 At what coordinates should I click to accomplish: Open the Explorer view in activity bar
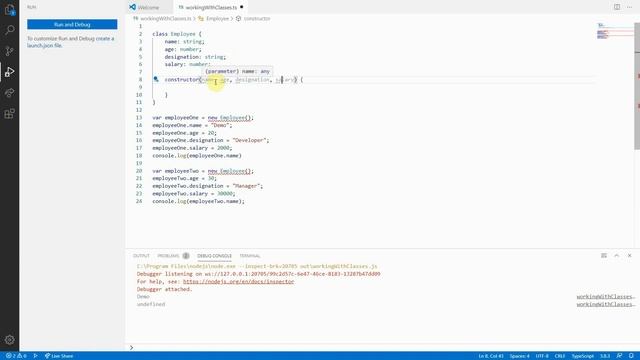(x=9, y=9)
